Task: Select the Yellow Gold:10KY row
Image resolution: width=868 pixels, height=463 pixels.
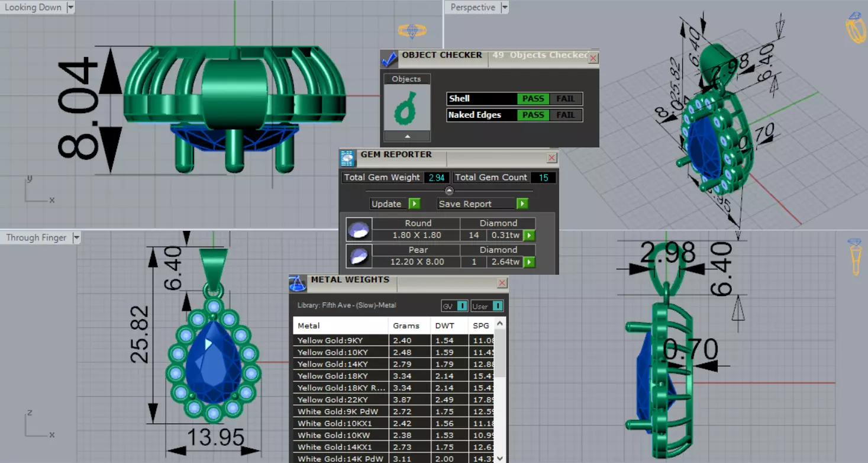Action: (x=393, y=352)
